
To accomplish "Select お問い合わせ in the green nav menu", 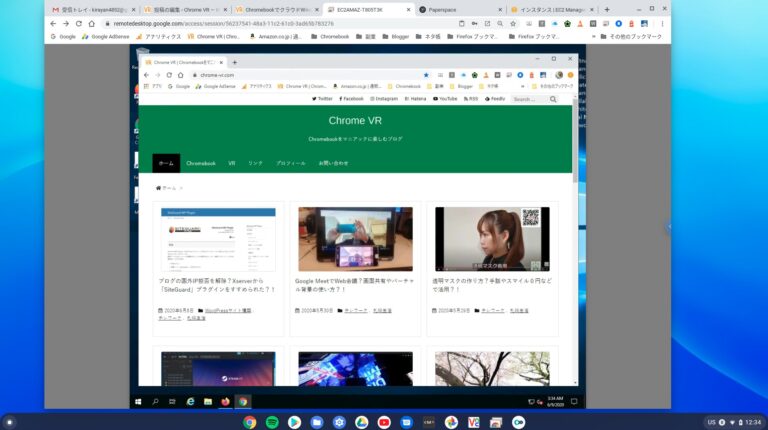I will [x=334, y=163].
